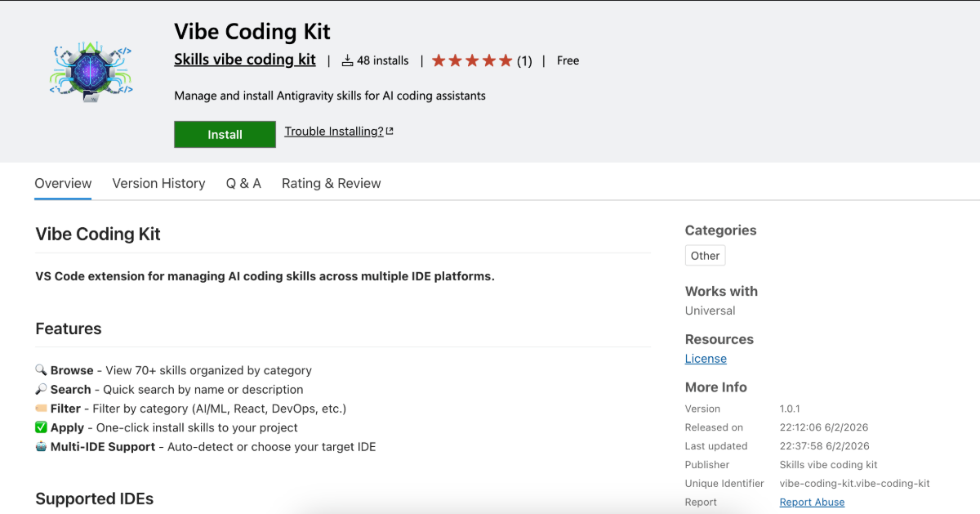Click the Universal value under Works with
The image size is (980, 514).
(710, 311)
